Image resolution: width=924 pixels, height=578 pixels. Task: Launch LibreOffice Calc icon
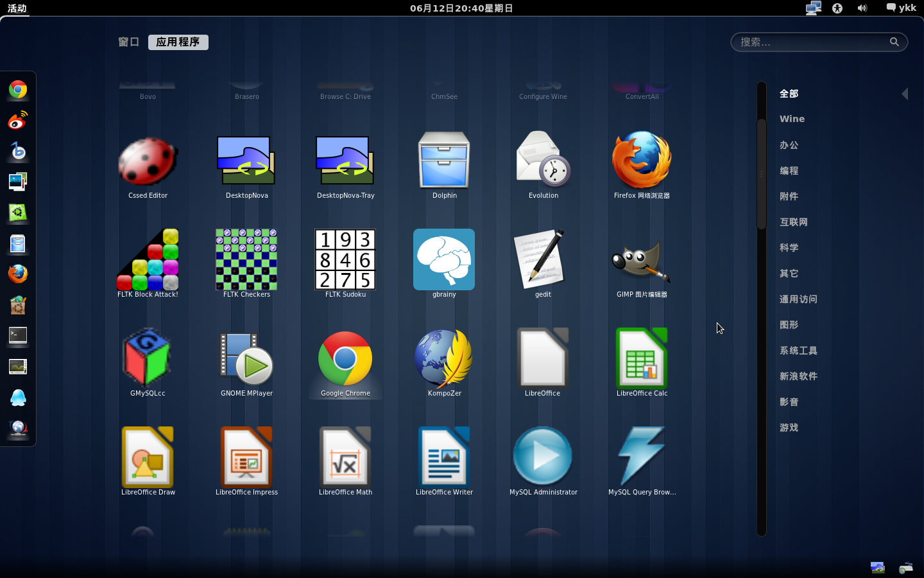click(642, 358)
